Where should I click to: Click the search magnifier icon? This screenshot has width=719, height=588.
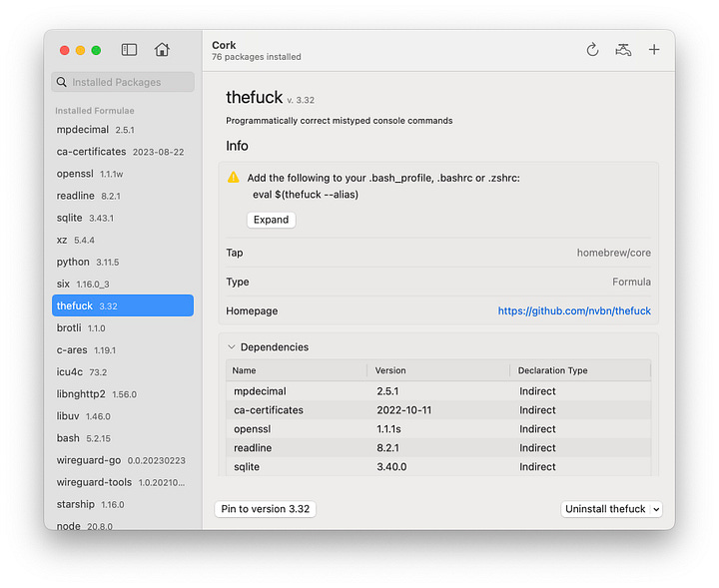(x=61, y=82)
